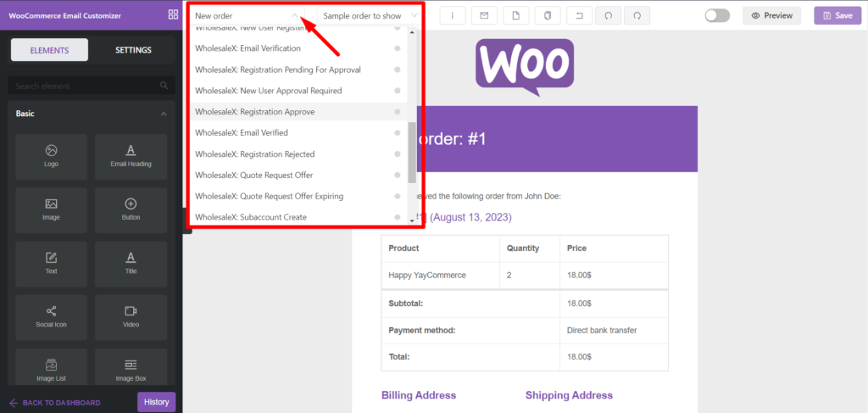Select the Image Box element
Viewport: 868px width, 413px height.
pyautogui.click(x=131, y=368)
